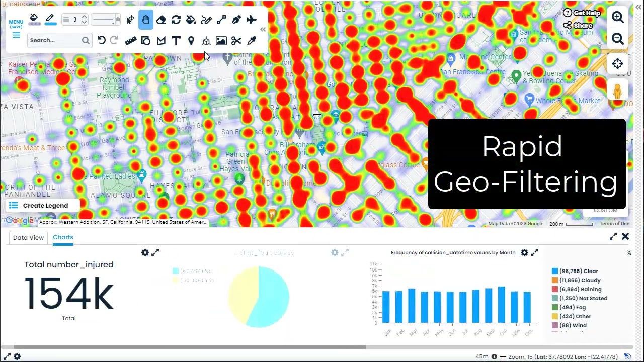Select the fill color bucket tool
644x362 pixels.
pyautogui.click(x=34, y=19)
